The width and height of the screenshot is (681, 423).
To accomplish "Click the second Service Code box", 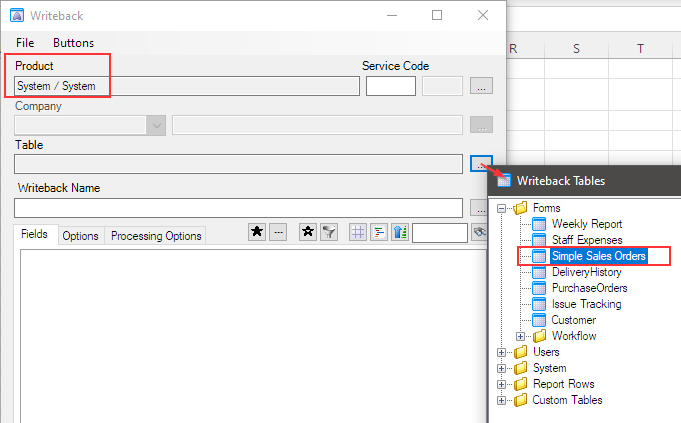I will [442, 86].
